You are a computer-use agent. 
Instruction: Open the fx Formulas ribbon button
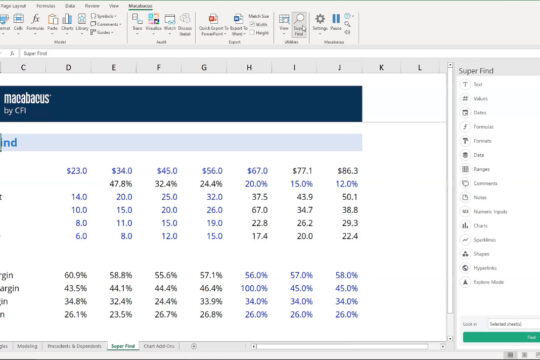[x=35, y=23]
